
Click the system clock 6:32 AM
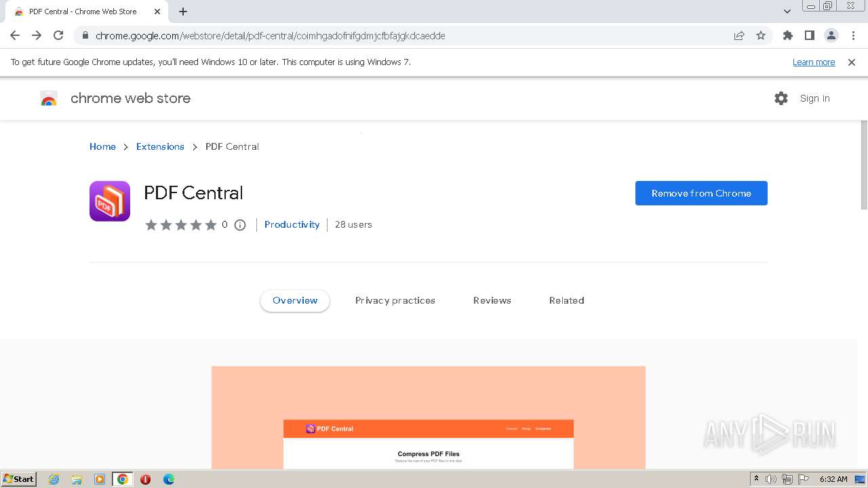click(833, 479)
